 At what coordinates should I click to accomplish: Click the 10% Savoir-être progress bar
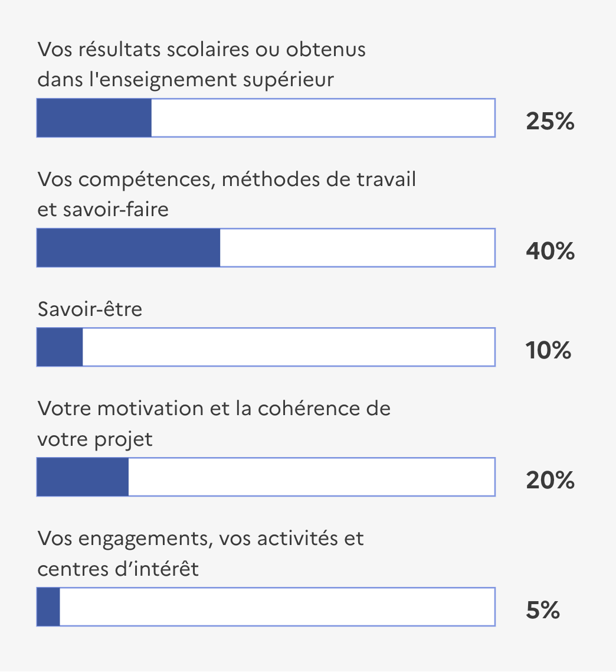click(266, 347)
